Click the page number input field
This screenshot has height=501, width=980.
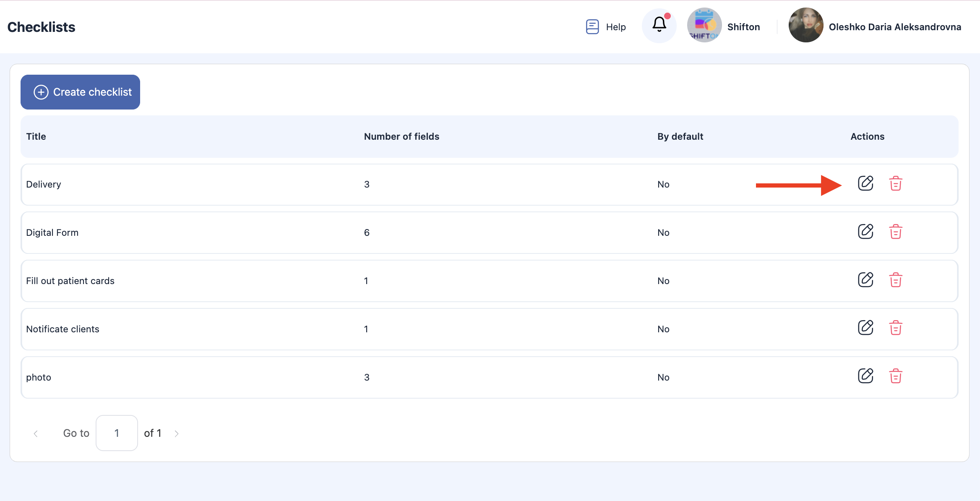click(x=117, y=433)
